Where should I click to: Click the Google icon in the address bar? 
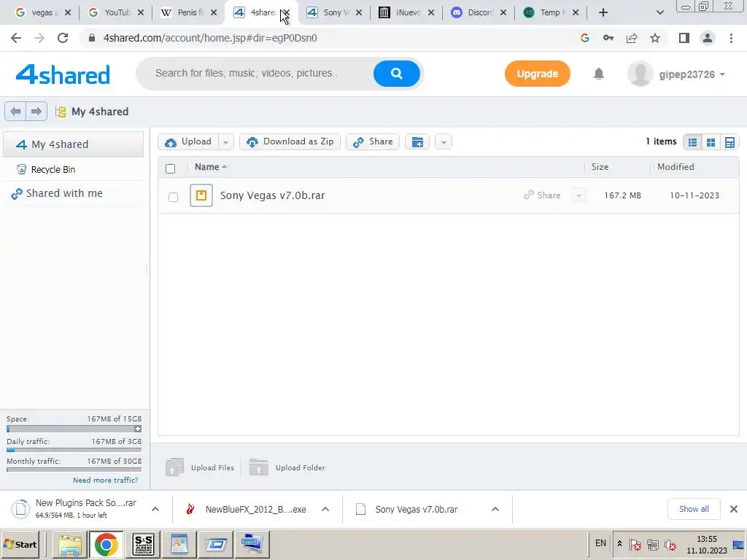click(x=585, y=38)
